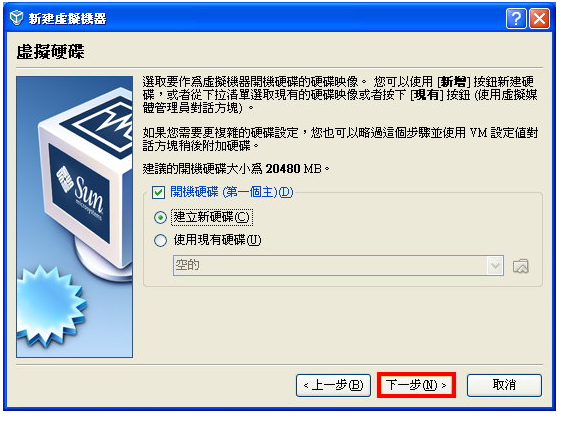Click the 虛擬硬碟 page heading
This screenshot has height=422, width=567.
pos(50,51)
